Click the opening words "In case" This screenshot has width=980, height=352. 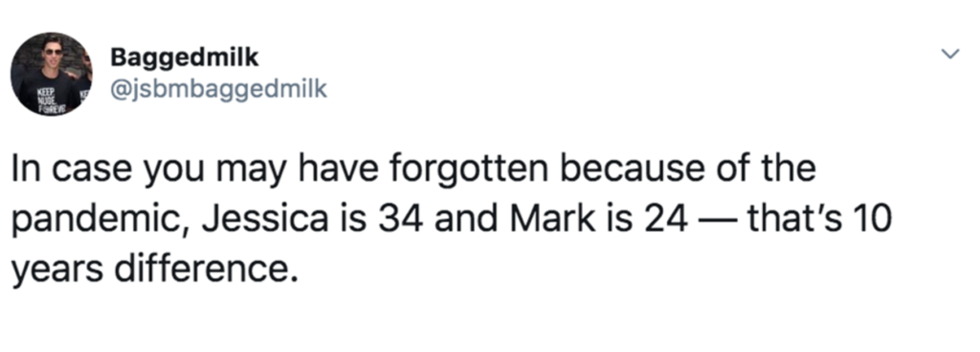click(x=70, y=170)
